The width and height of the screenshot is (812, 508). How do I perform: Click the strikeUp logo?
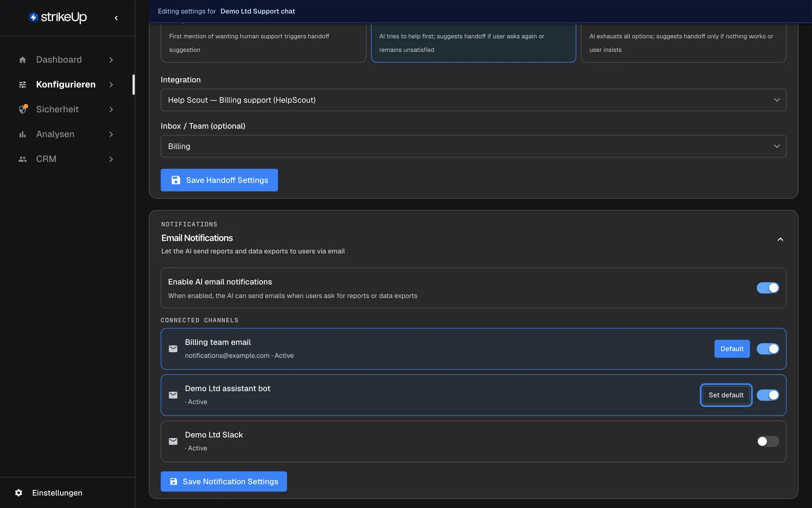click(58, 17)
